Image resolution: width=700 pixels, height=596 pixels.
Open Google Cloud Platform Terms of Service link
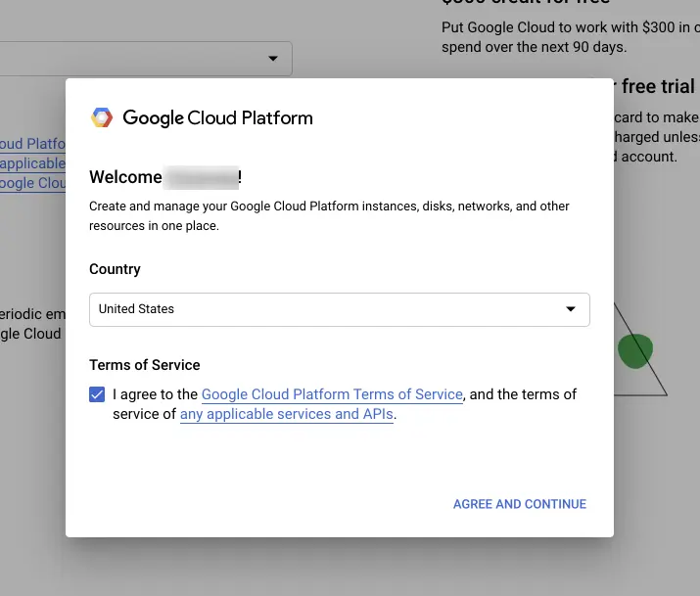(x=332, y=394)
